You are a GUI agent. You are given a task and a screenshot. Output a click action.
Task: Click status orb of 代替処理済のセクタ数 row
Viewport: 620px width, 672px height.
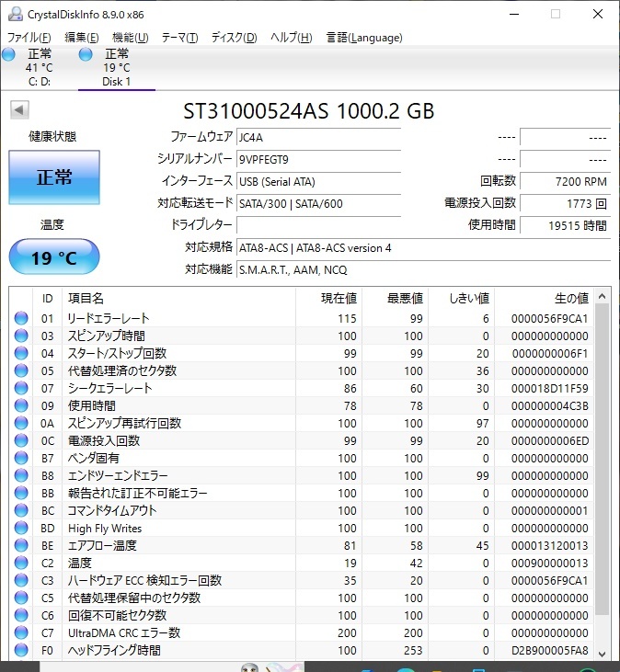21,370
